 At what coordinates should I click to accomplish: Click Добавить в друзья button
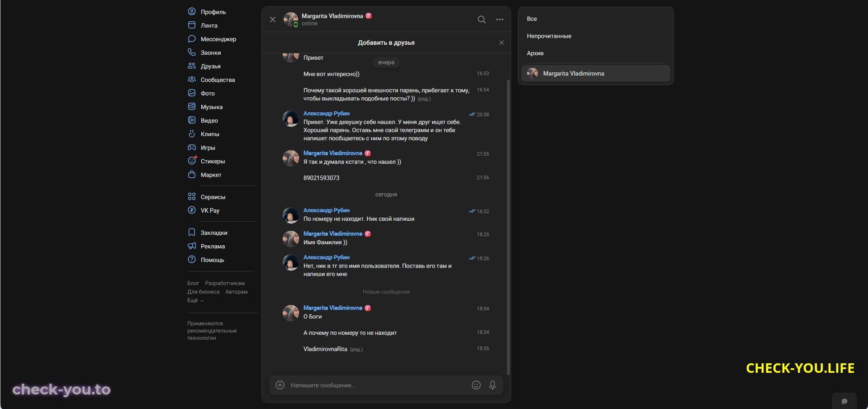tap(386, 43)
